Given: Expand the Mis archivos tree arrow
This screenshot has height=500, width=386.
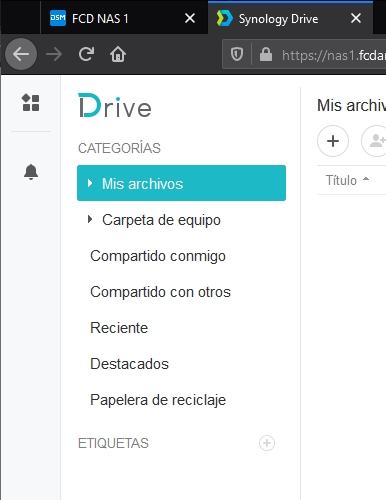Looking at the screenshot, I should 90,183.
